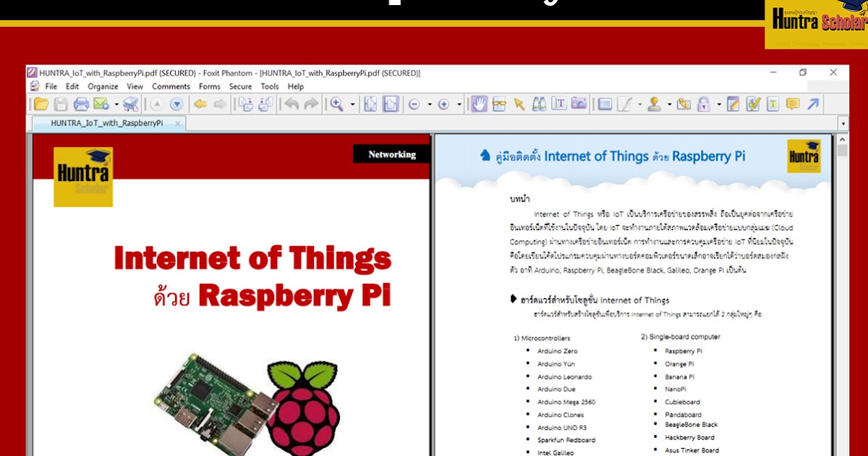Open the Secure menu

[x=239, y=86]
